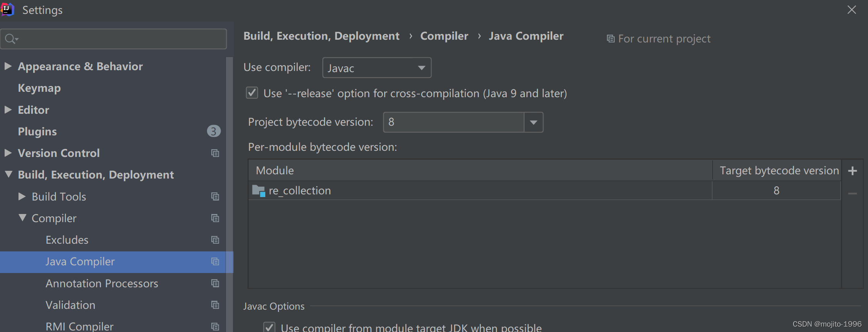Click the Per-module bytecode version label

point(322,147)
